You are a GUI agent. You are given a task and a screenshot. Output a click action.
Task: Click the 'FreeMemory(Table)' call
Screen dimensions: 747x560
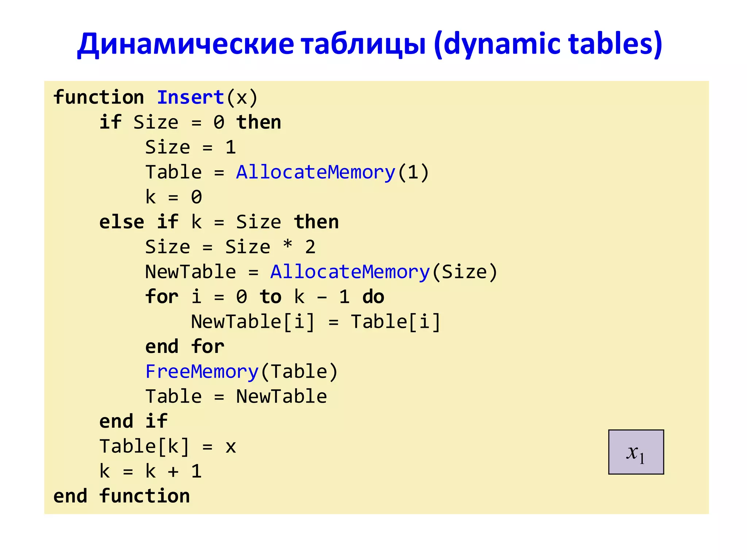pos(241,372)
